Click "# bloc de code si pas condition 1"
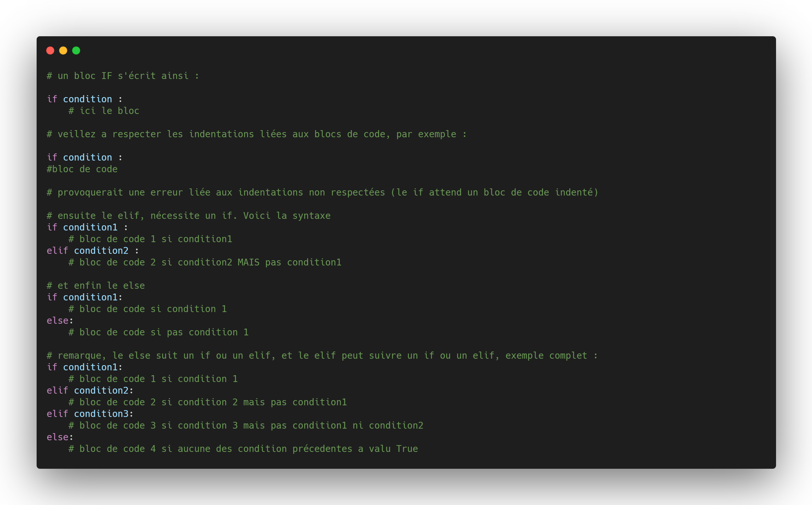Viewport: 812px width, 505px height. tap(158, 332)
